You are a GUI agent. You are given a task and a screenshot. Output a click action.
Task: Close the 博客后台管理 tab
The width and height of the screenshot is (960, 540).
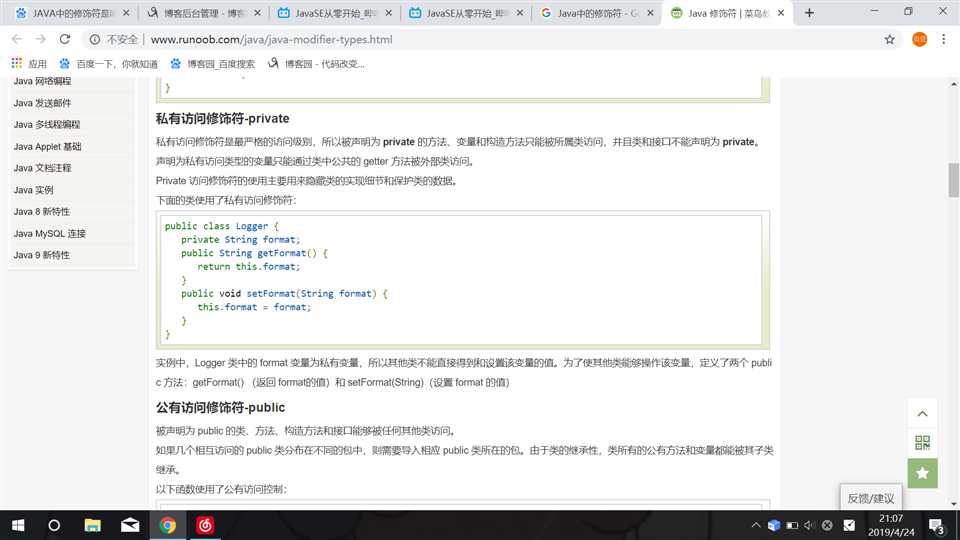point(257,13)
